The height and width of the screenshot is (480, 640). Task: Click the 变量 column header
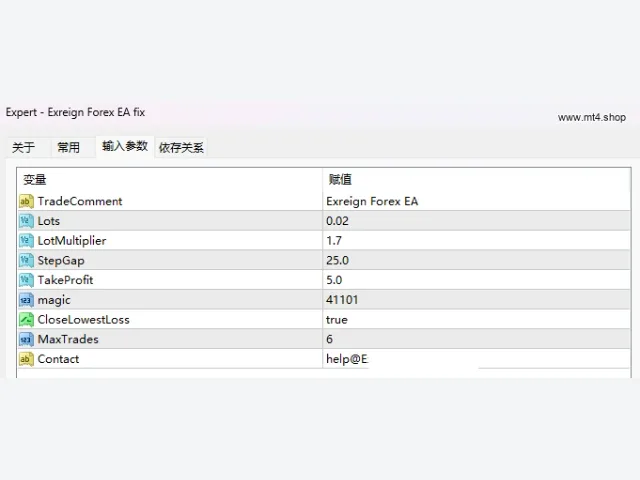click(170, 180)
